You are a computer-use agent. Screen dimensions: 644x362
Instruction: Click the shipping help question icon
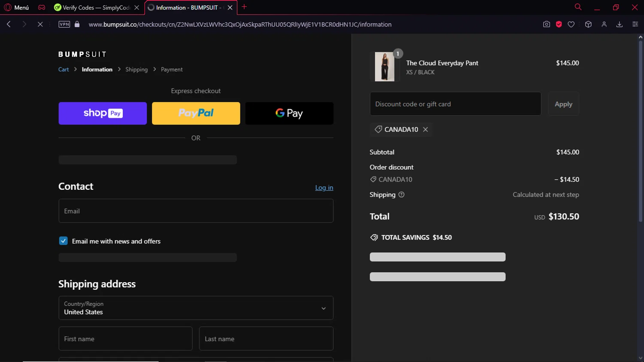click(401, 195)
